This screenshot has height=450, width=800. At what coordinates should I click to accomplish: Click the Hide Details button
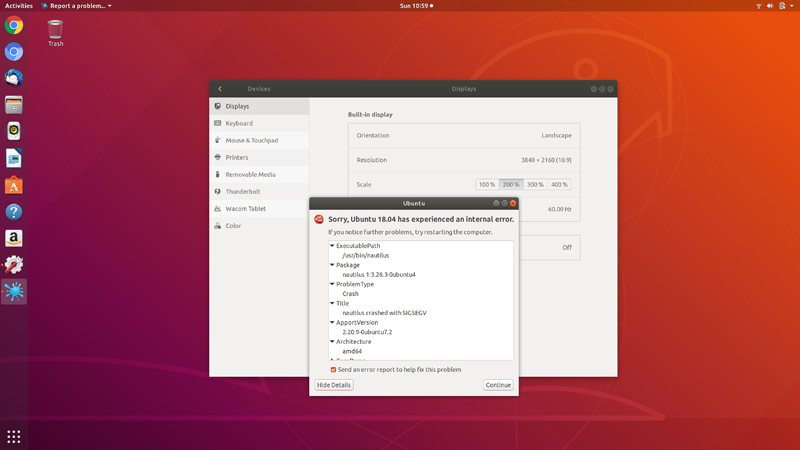click(x=334, y=385)
